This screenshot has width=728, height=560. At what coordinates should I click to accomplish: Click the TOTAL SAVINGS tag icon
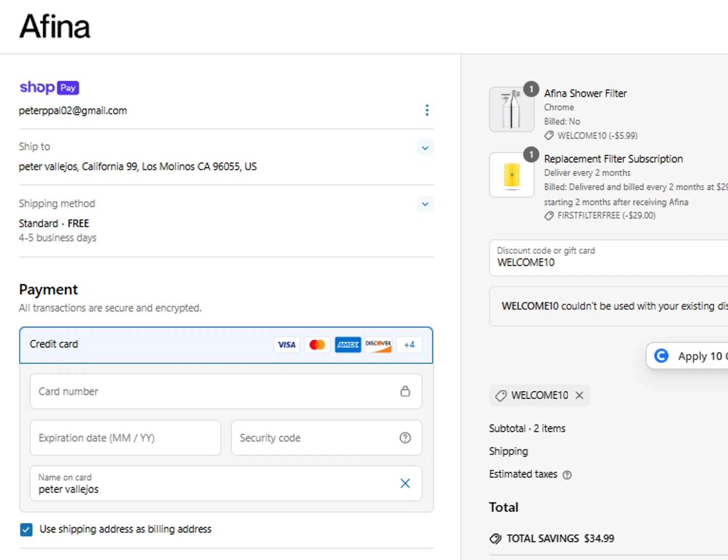pyautogui.click(x=496, y=539)
